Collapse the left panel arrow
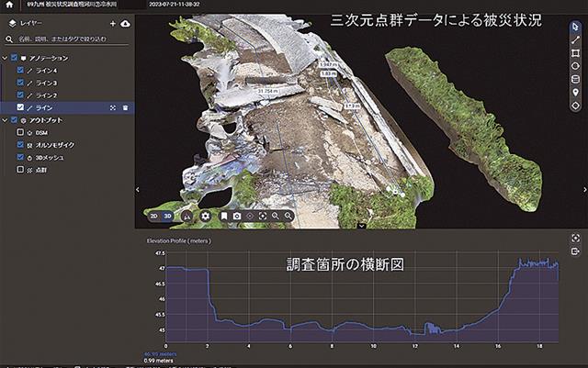Screen dimensions: 588x368 138,190
